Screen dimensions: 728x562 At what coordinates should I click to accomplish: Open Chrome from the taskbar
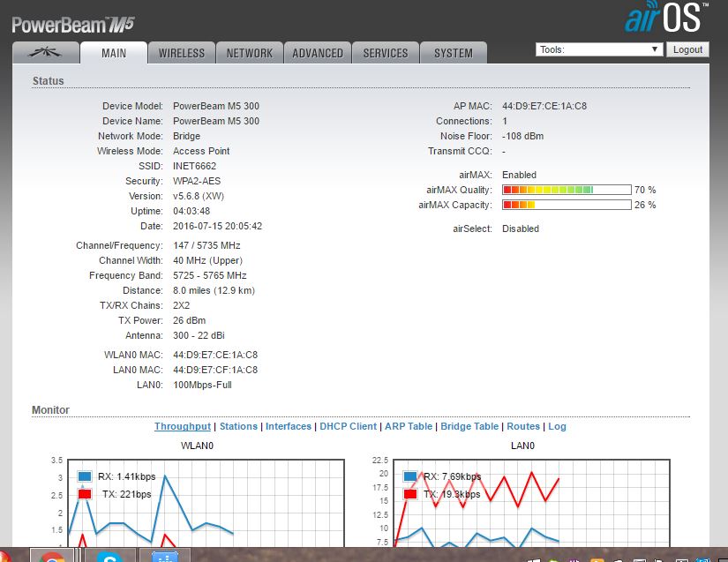(x=52, y=556)
